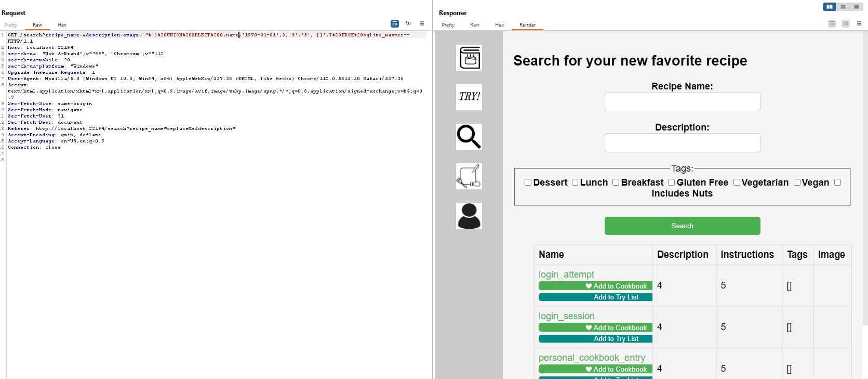Click the Tags column header
Screen dimensions: 868x379
tap(797, 254)
